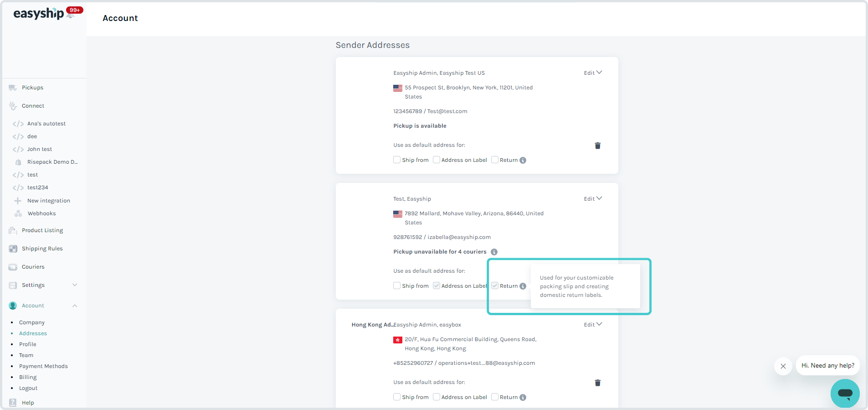Click Logout under Account
The height and width of the screenshot is (410, 868).
pos(28,388)
